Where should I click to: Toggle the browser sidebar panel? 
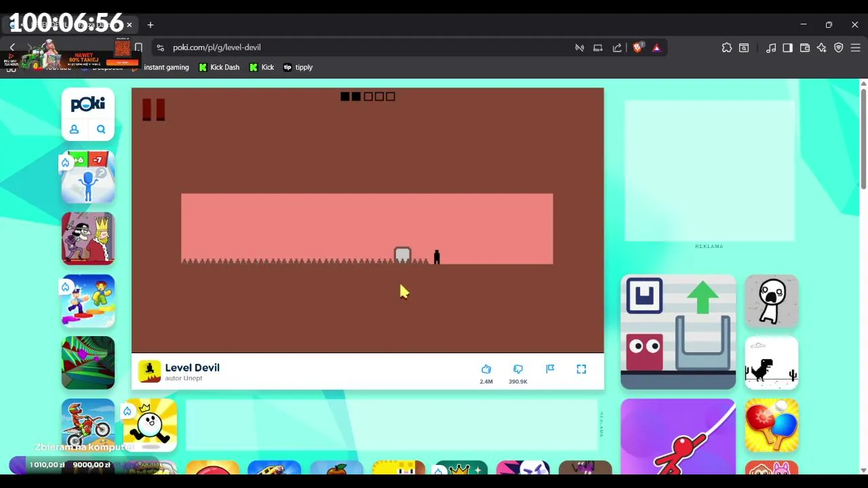coord(788,47)
